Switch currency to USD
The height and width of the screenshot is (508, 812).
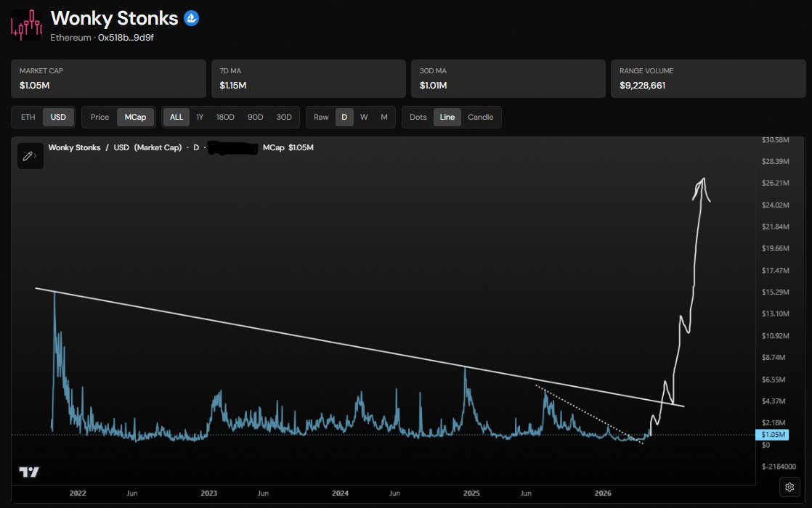pyautogui.click(x=58, y=117)
